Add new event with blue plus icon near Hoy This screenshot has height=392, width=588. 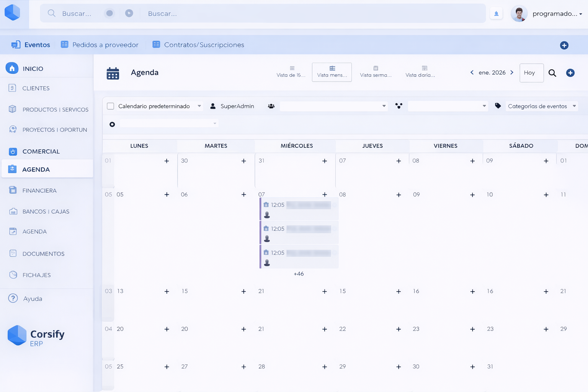(x=570, y=73)
